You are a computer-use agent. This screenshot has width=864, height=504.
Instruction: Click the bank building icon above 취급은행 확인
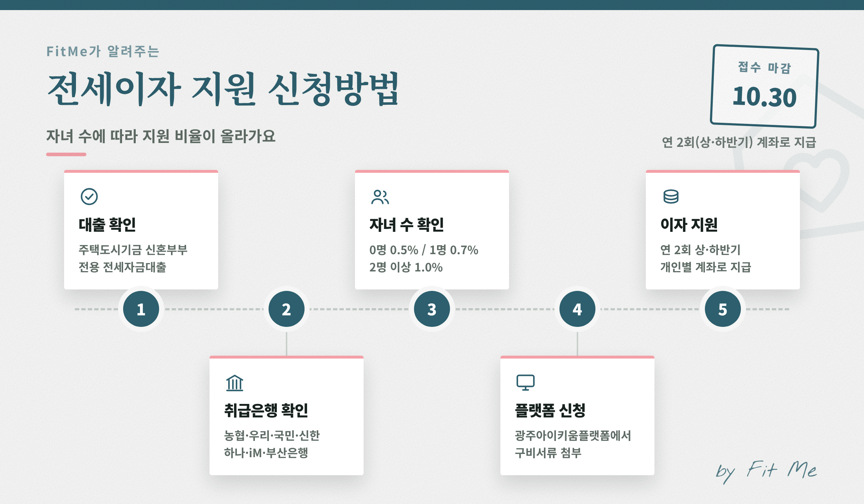pos(235,383)
